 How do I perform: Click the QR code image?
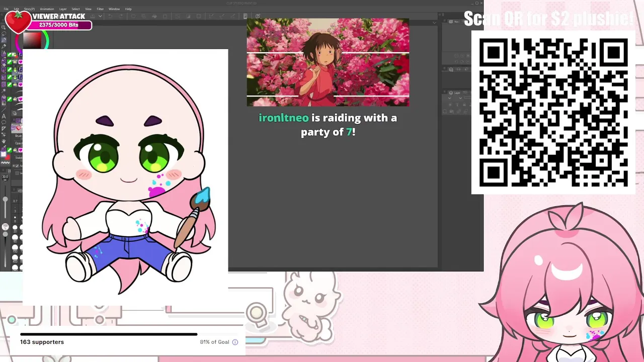(x=553, y=113)
